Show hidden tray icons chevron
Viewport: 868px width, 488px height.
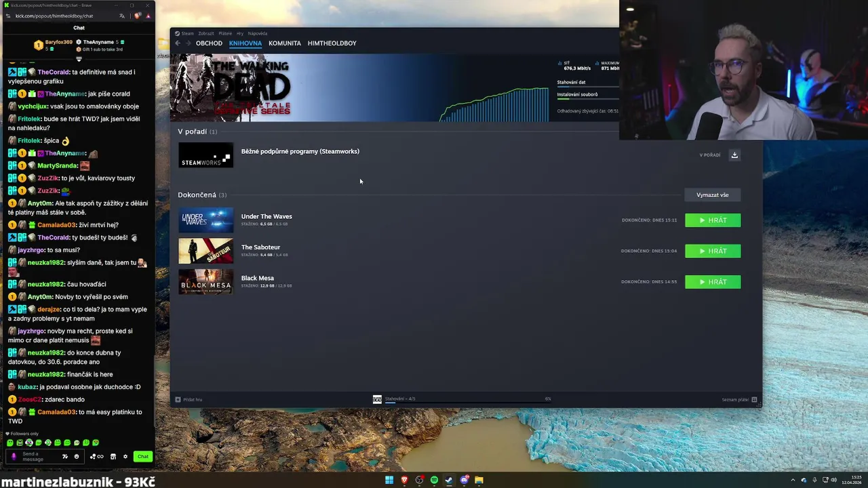794,480
